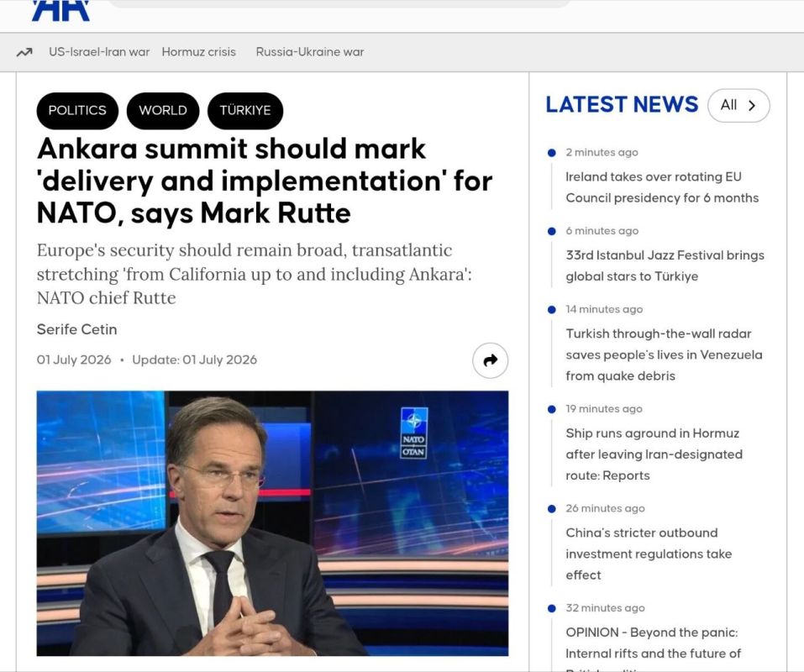
Task: Click the LATEST NEWS heading
Action: (622, 104)
